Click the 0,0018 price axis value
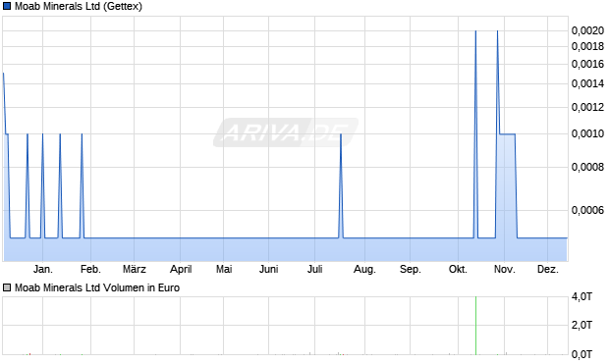 tap(587, 46)
